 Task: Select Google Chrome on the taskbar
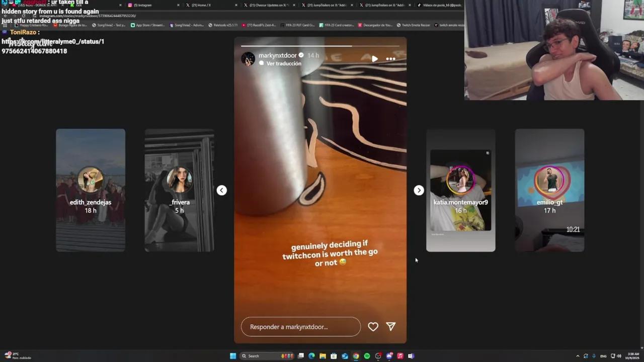(356, 356)
